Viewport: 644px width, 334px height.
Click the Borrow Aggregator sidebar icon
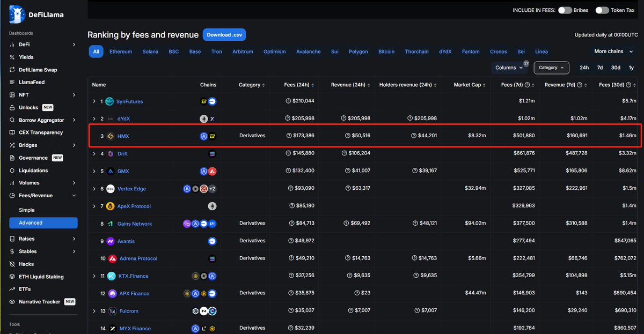pos(12,120)
